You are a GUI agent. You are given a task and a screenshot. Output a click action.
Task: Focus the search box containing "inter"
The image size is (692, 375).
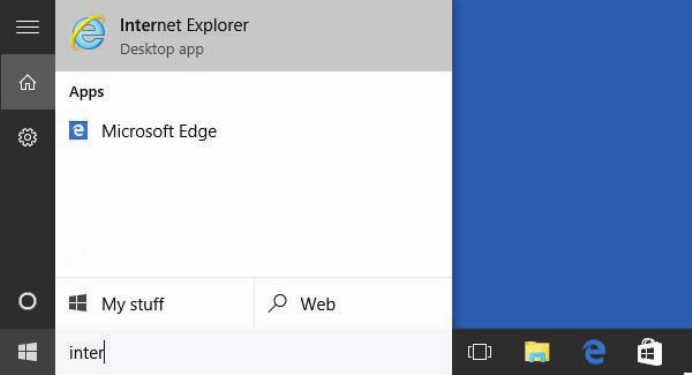[x=253, y=352]
